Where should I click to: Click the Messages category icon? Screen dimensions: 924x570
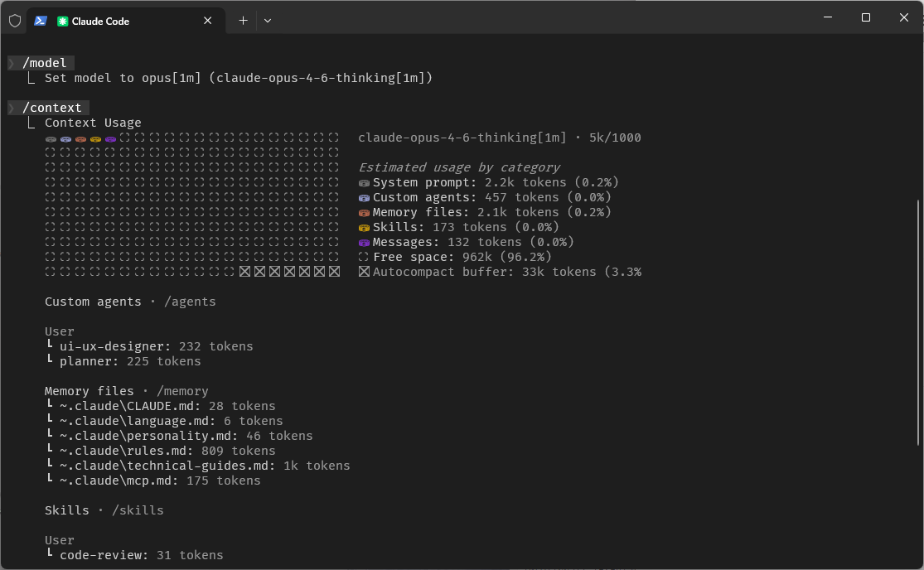(364, 243)
